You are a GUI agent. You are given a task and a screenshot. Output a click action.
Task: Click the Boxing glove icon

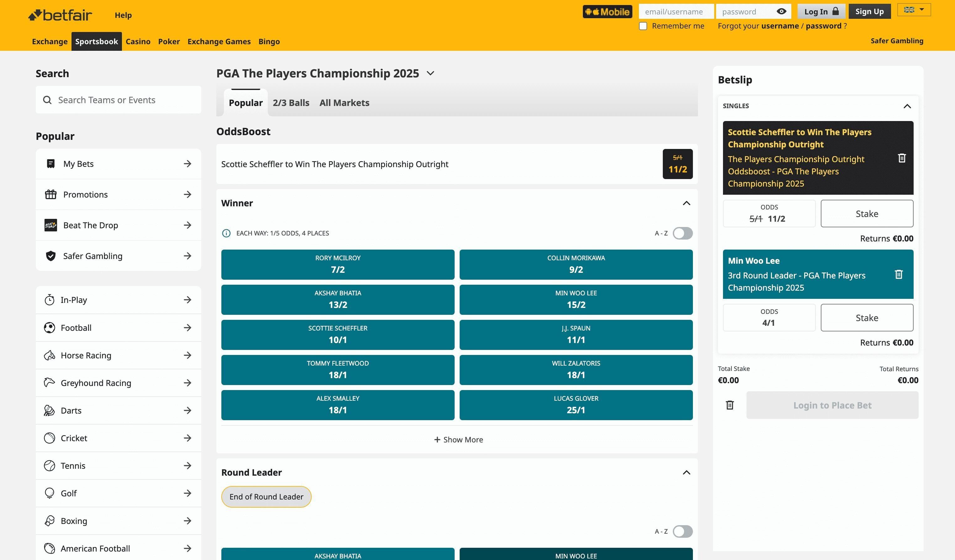(x=49, y=520)
